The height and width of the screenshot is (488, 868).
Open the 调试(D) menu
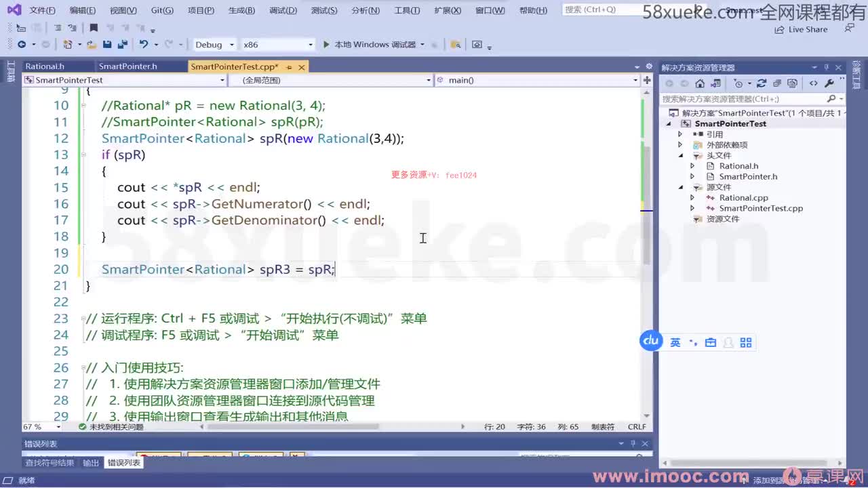[283, 10]
